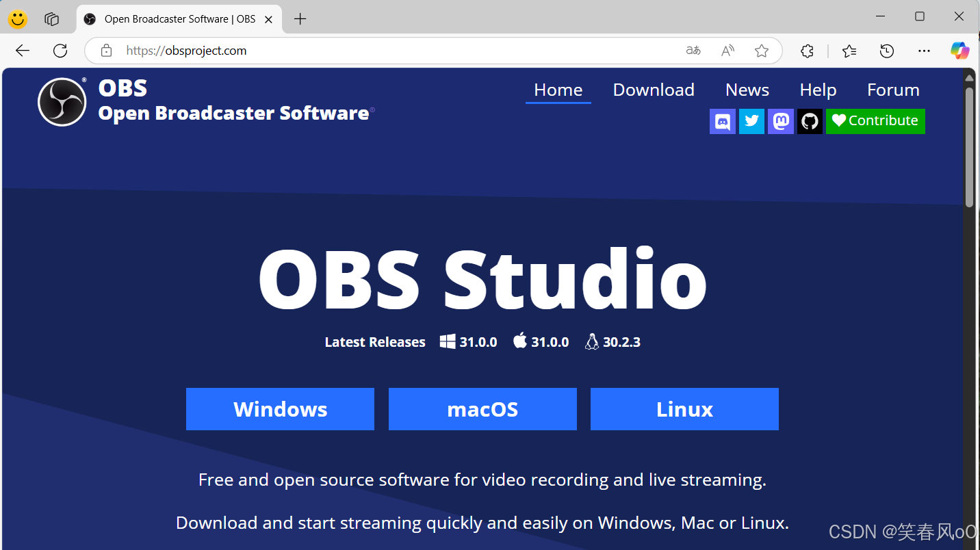Click the Latest Releases text

click(375, 342)
